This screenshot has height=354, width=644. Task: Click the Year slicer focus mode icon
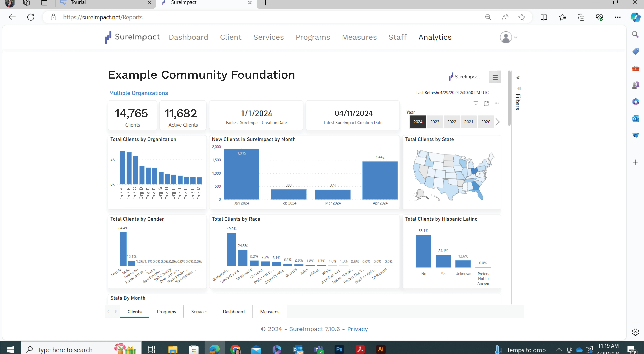(x=486, y=104)
